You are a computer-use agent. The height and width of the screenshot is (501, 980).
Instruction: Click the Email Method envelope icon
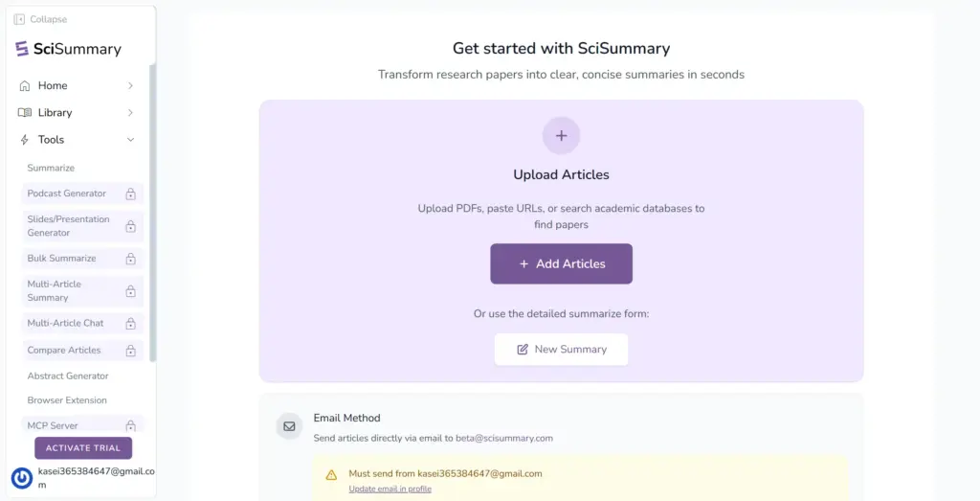pos(289,426)
